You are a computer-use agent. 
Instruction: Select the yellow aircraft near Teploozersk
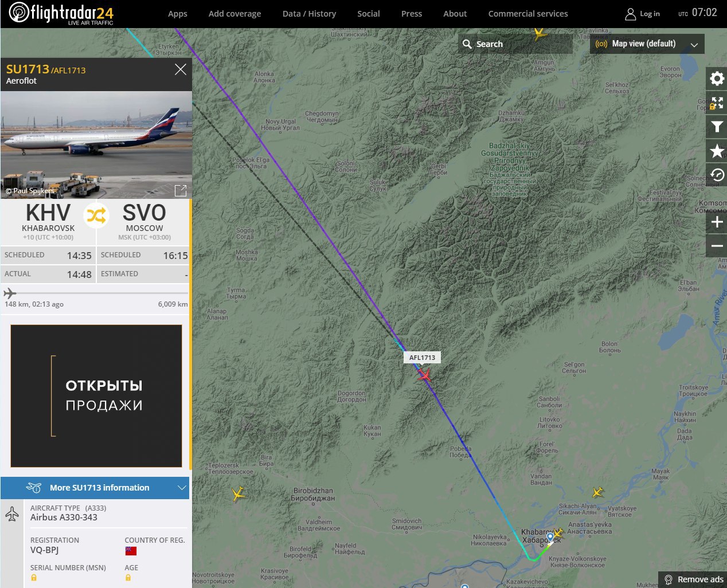pos(239,493)
